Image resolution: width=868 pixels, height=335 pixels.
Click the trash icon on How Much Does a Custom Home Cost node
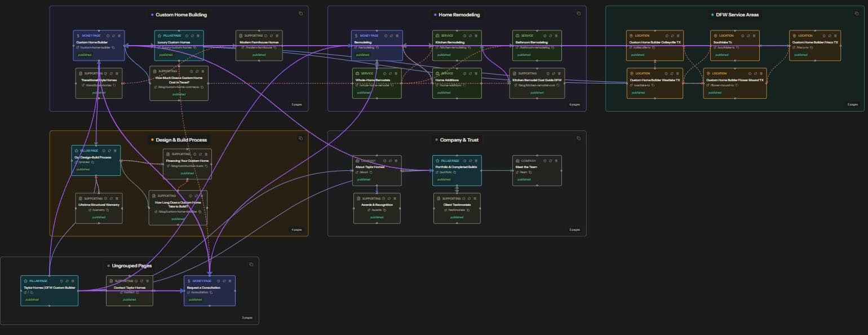[202, 72]
